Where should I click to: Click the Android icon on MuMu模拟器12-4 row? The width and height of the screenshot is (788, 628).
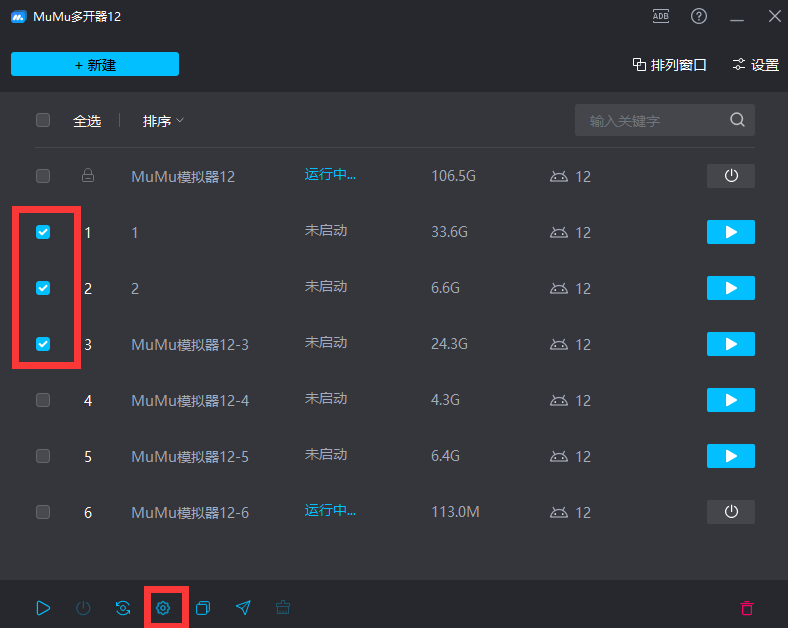click(559, 400)
